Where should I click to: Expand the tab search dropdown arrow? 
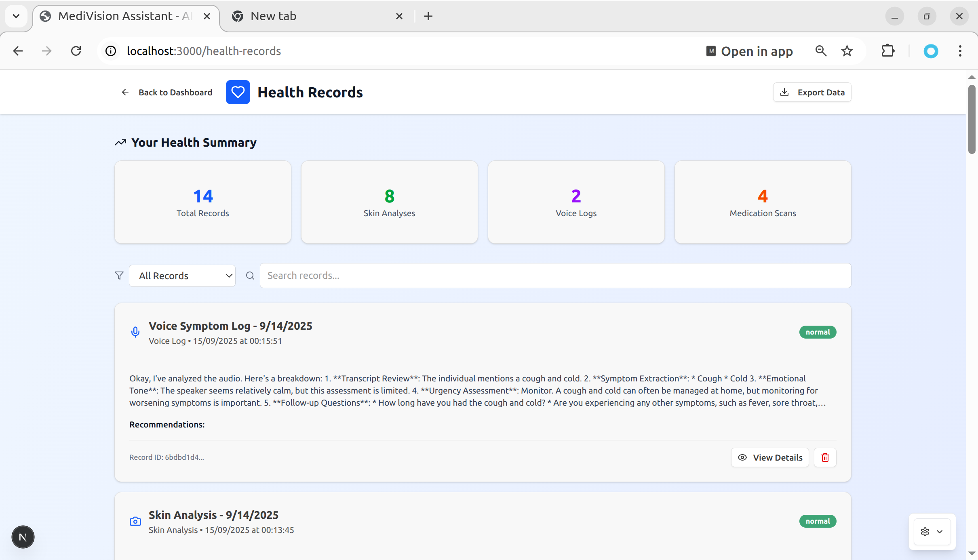pos(16,16)
